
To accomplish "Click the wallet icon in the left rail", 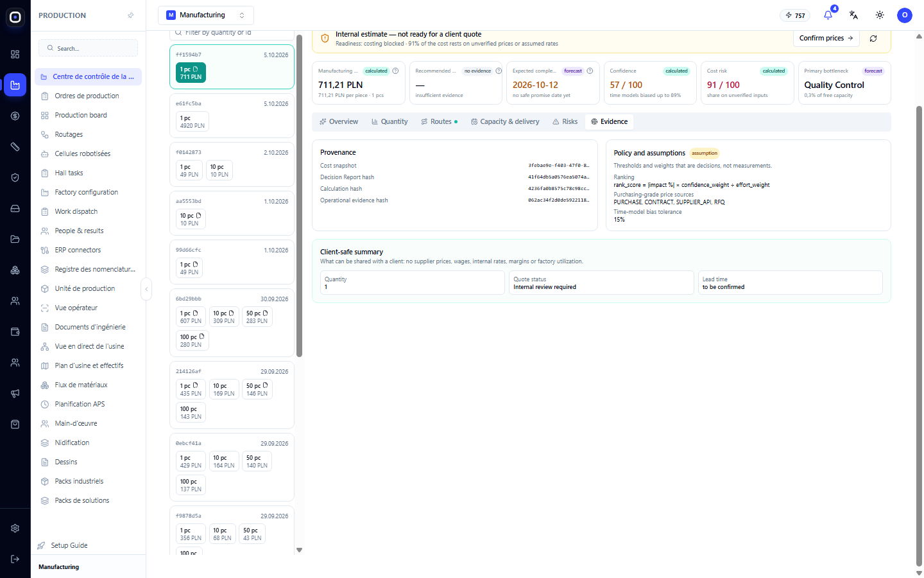I will click(x=15, y=332).
